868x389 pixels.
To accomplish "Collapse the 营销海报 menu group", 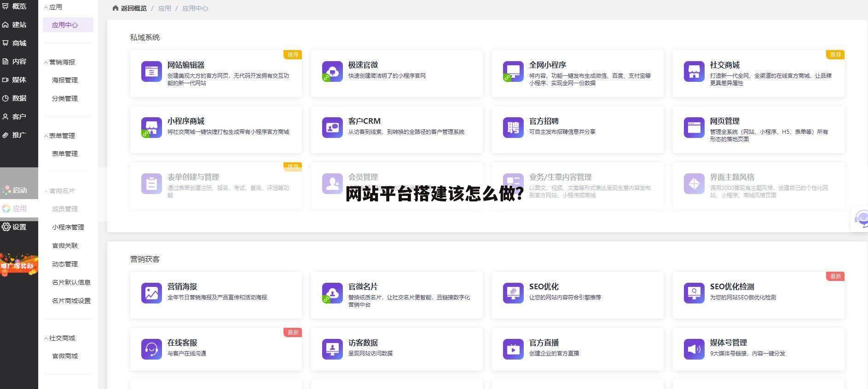I will (x=46, y=62).
